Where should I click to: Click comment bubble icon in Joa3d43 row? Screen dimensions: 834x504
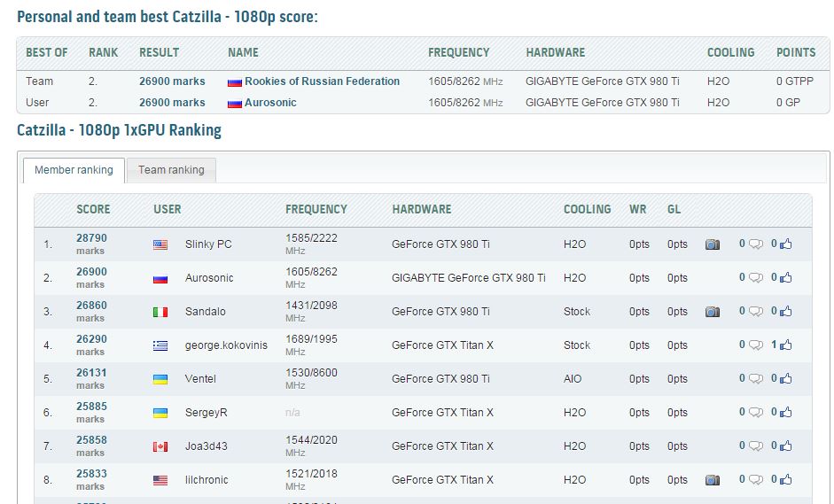[x=756, y=446]
